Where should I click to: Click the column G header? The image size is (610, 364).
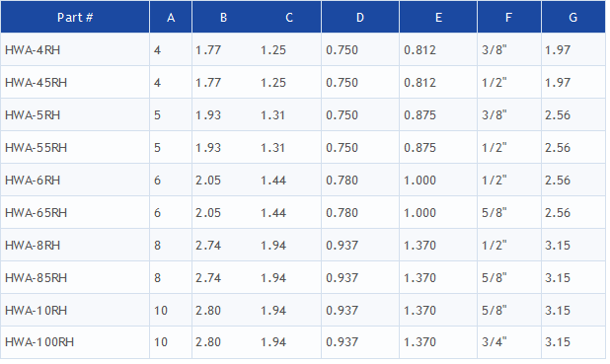pyautogui.click(x=573, y=17)
